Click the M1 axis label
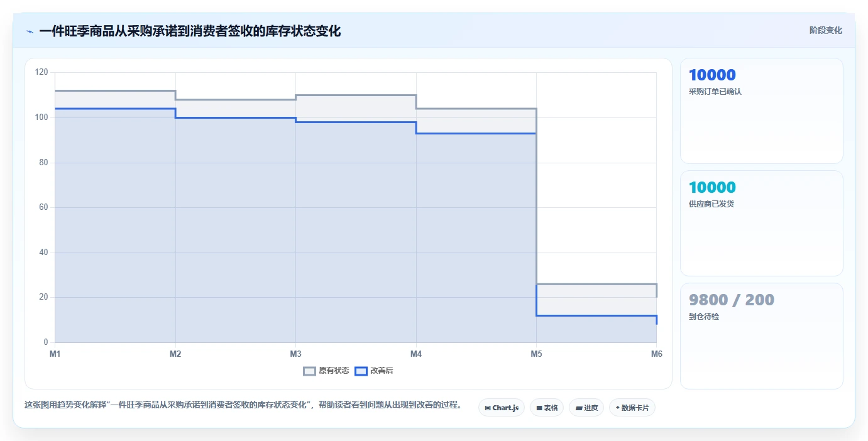Screen dimensions: 868x441 tap(55, 354)
